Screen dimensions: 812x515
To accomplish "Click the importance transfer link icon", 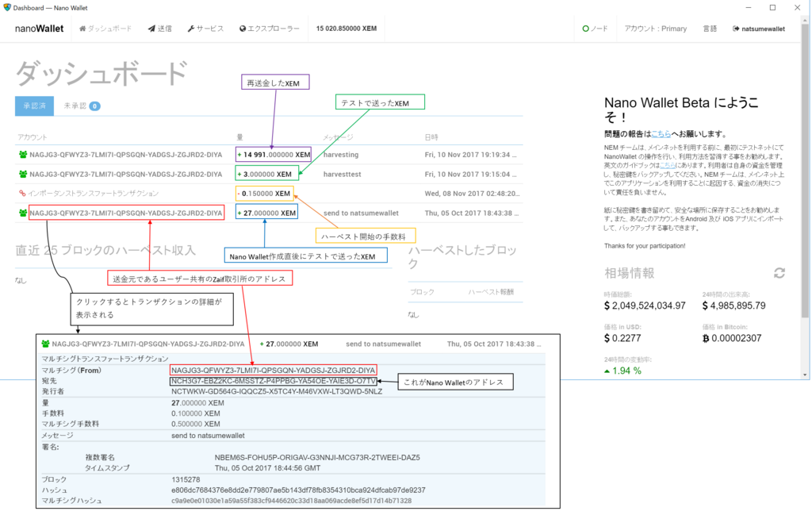I will coord(22,194).
